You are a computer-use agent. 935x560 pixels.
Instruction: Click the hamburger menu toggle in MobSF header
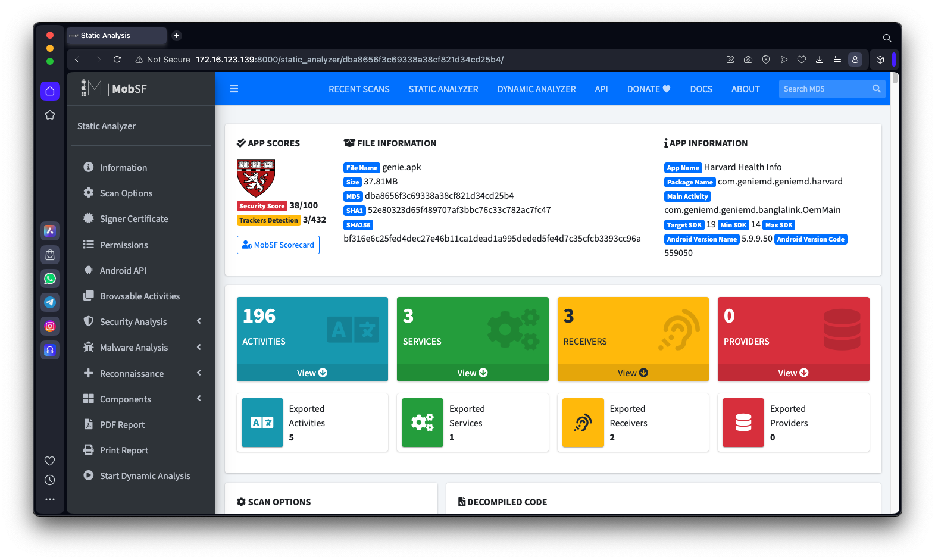[234, 89]
